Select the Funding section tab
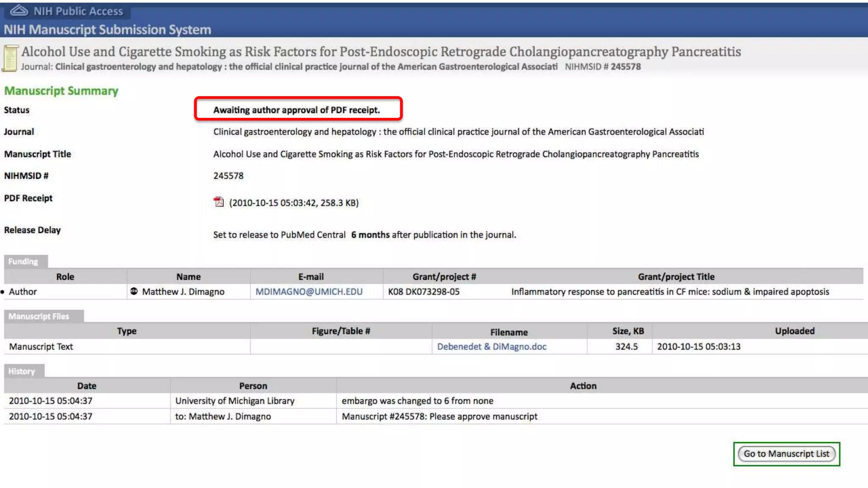 pos(23,262)
